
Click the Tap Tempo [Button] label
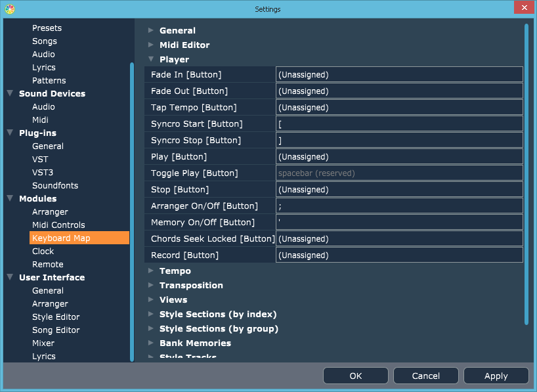pos(194,108)
